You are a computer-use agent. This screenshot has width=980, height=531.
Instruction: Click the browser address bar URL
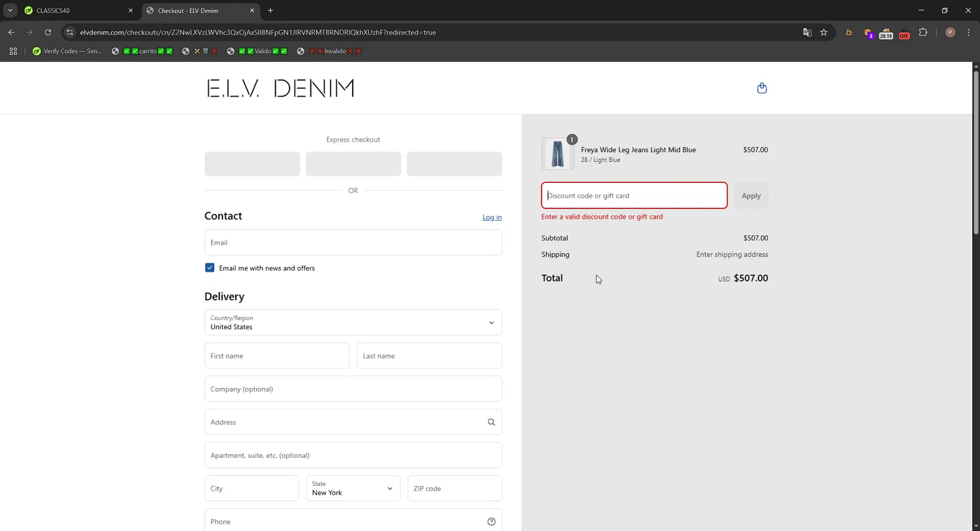pos(258,32)
